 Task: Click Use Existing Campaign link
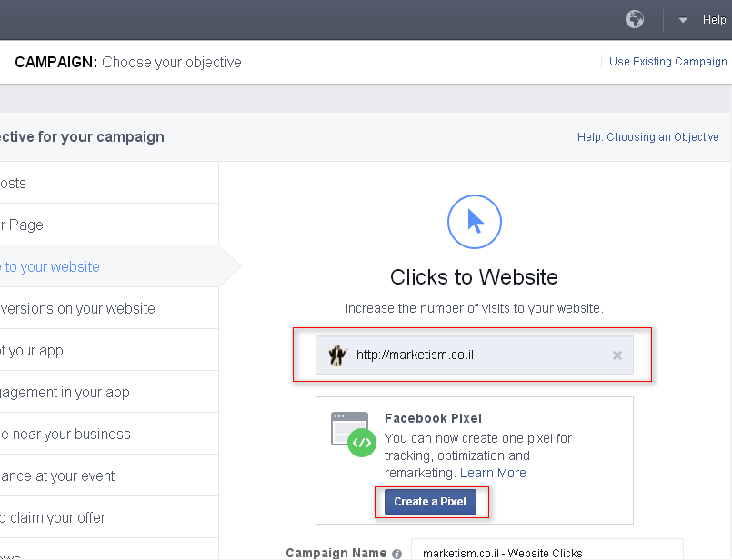(668, 62)
